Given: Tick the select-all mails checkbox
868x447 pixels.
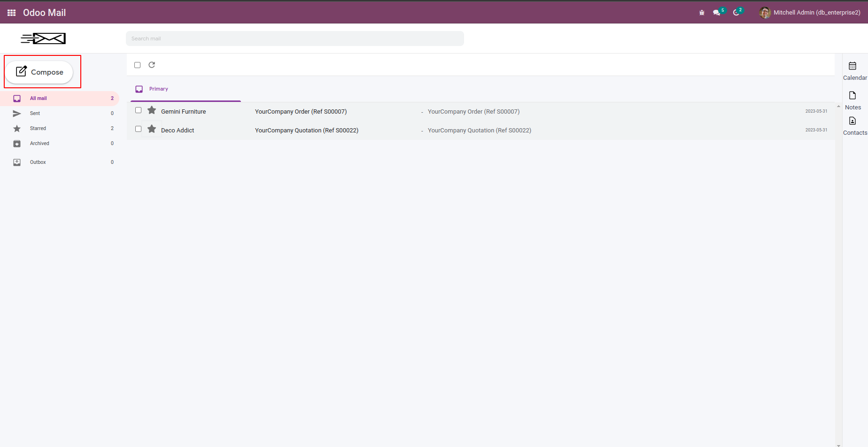Looking at the screenshot, I should click(x=138, y=65).
